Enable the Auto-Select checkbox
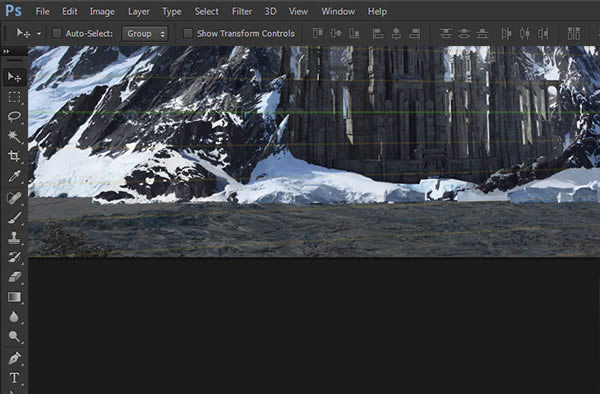Screen dimensions: 600x394 coord(57,34)
